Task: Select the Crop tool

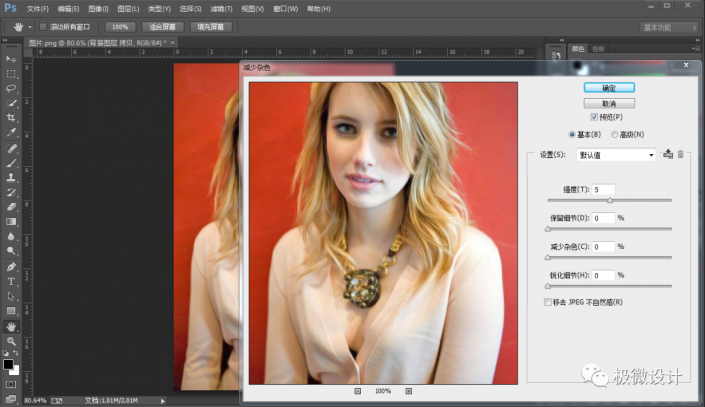Action: [x=11, y=117]
